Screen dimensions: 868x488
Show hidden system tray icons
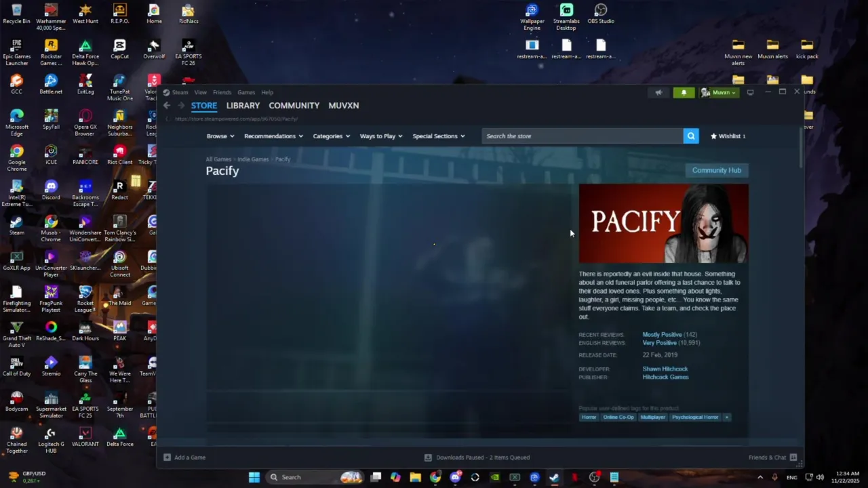point(760,477)
